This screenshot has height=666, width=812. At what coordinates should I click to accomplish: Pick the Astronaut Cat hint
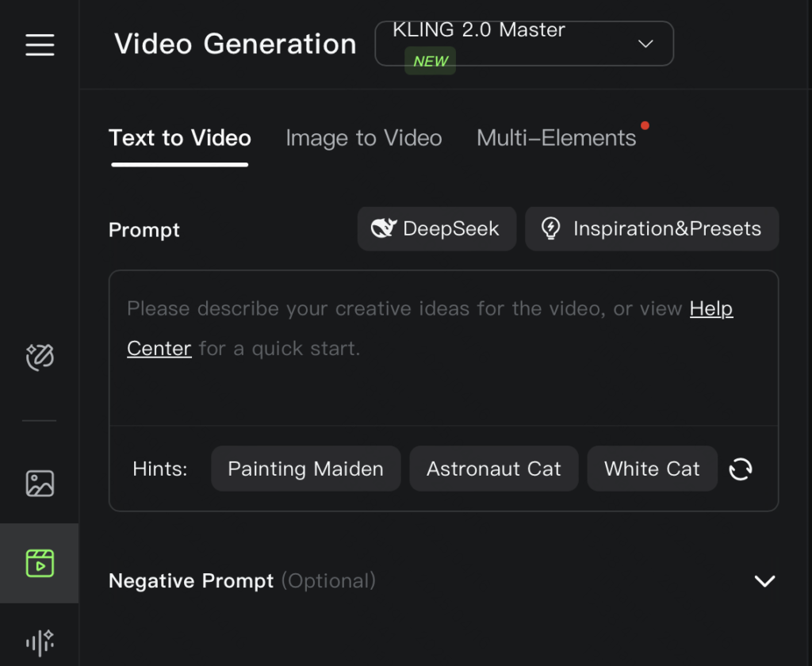point(493,469)
